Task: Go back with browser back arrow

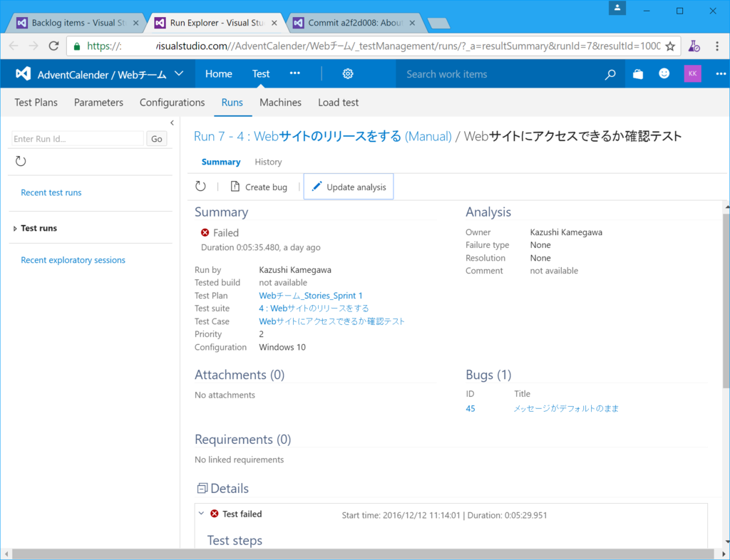Action: pyautogui.click(x=14, y=46)
